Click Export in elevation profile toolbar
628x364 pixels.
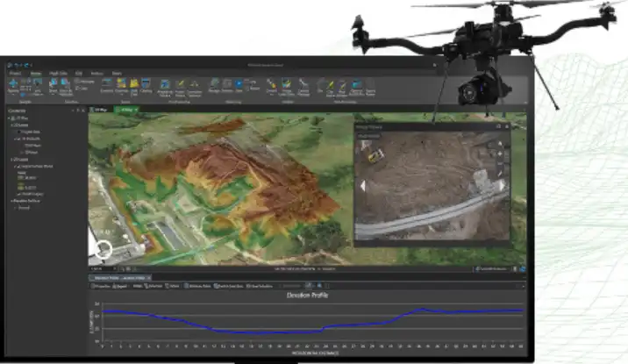point(120,286)
